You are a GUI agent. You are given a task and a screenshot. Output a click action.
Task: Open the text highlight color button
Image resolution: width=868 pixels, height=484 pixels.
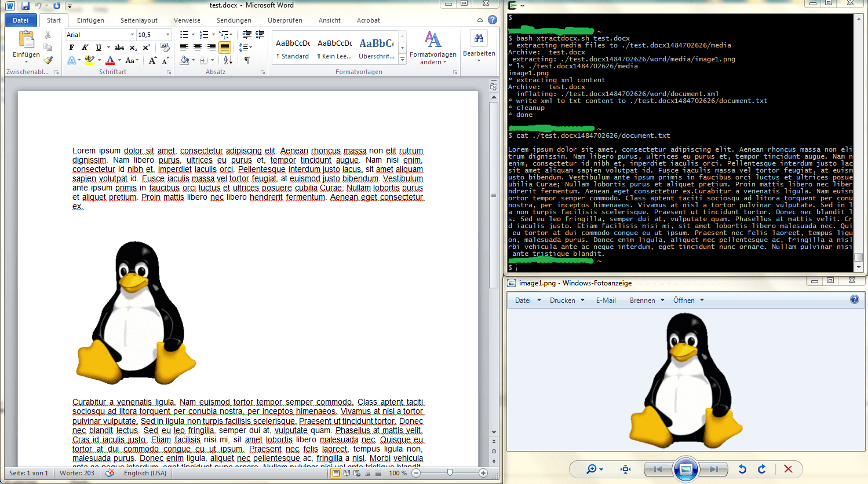click(x=89, y=60)
